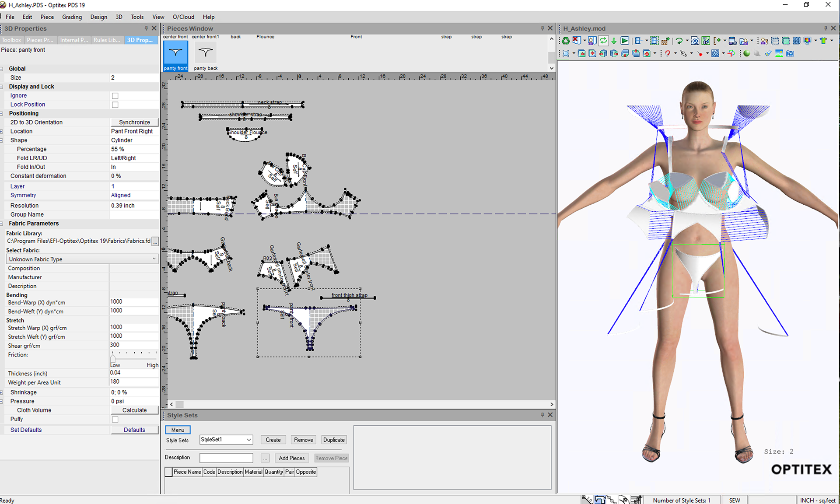Click the green T-shirt icon
The image size is (840, 504).
pyautogui.click(x=823, y=41)
